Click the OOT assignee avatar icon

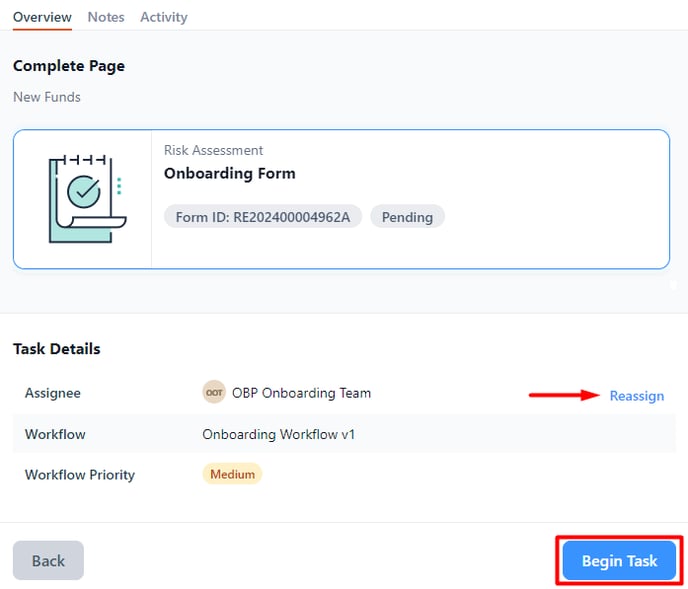214,392
